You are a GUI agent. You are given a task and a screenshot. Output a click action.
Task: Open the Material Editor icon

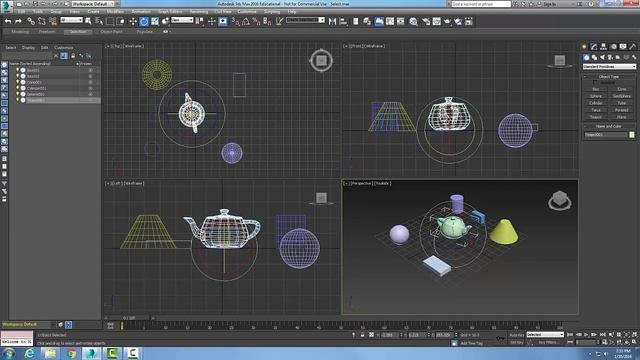click(x=413, y=21)
